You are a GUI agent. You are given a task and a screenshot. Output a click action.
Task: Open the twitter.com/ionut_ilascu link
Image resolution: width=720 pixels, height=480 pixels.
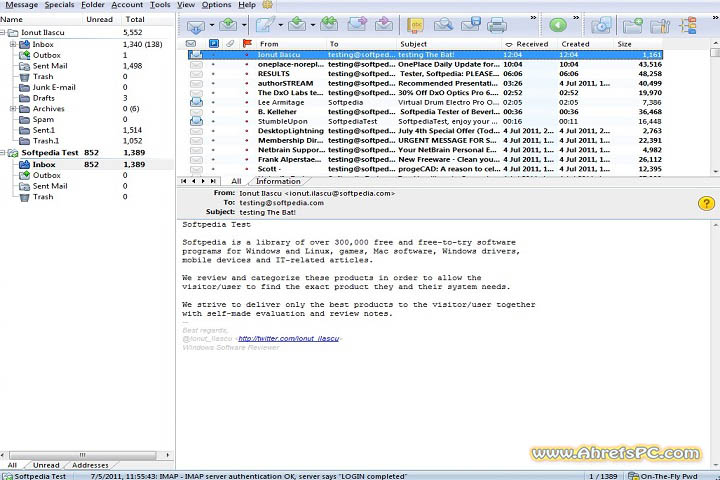click(x=288, y=339)
